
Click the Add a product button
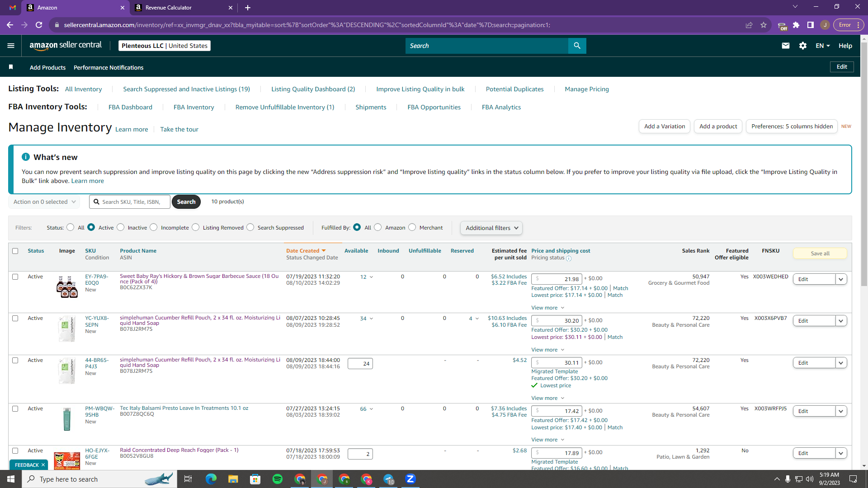718,127
